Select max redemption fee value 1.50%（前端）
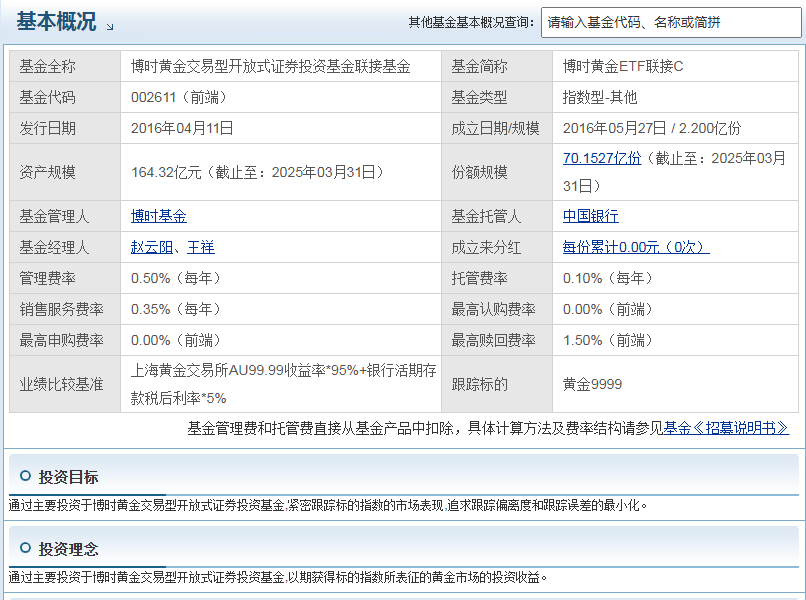Screen dimensions: 806x600 tap(608, 340)
